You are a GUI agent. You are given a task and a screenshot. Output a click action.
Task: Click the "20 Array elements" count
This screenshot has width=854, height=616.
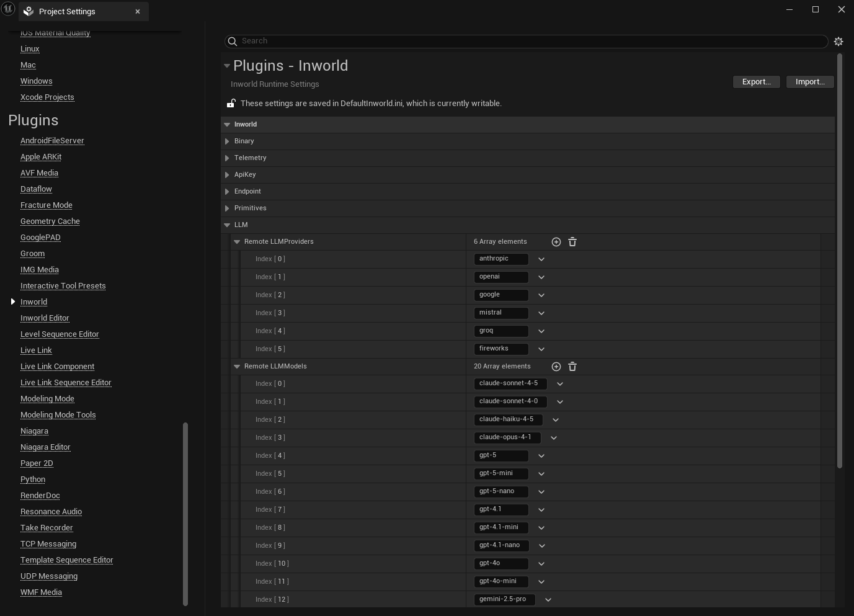[502, 367]
